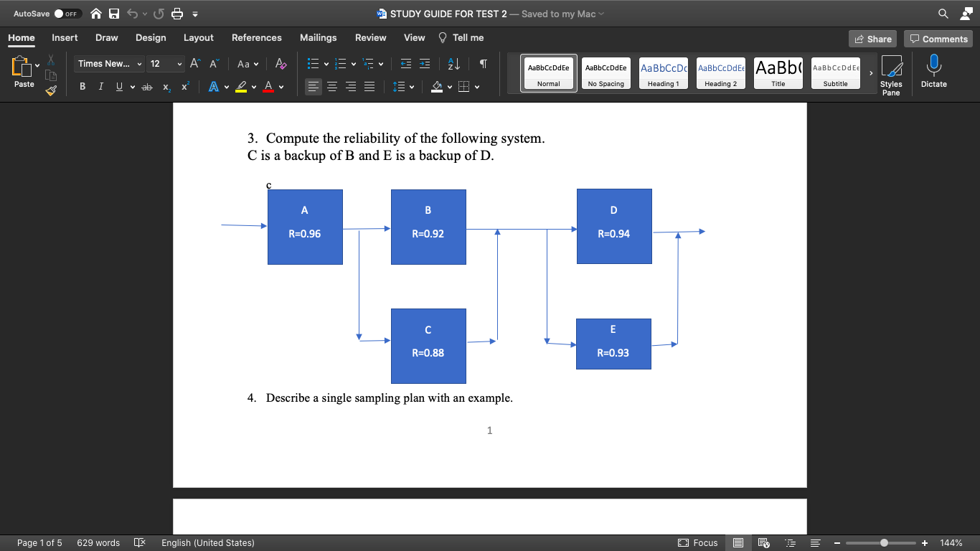Expand the styles gallery arrow
The height and width of the screenshot is (551, 980).
(871, 73)
